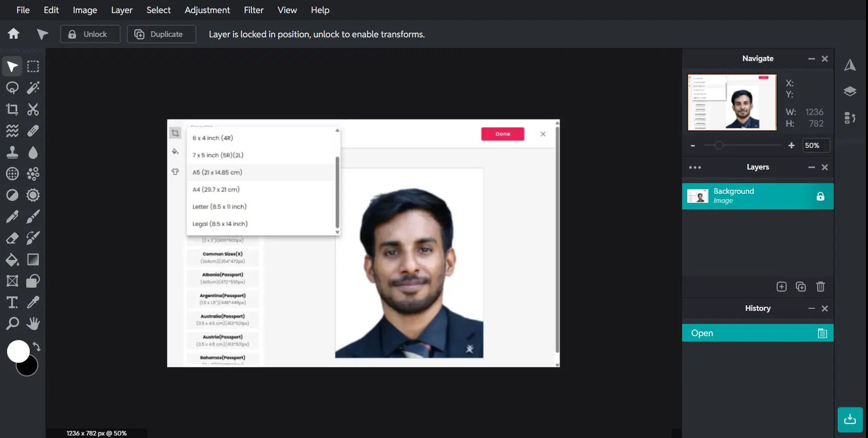The height and width of the screenshot is (438, 868).
Task: Collapse the Layers panel
Action: pyautogui.click(x=811, y=167)
